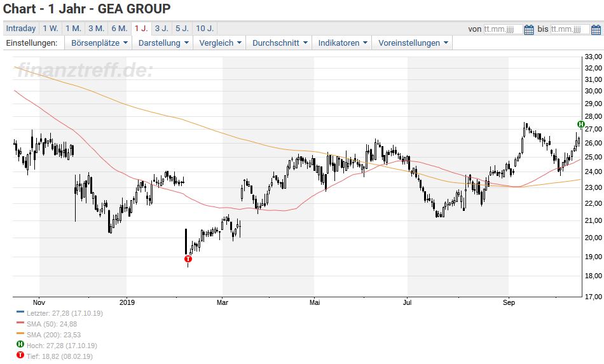This screenshot has height=364, width=604.
Task: Click the 'Tief: 18,82 (08.02.19)' legend entry
Action: [60, 356]
